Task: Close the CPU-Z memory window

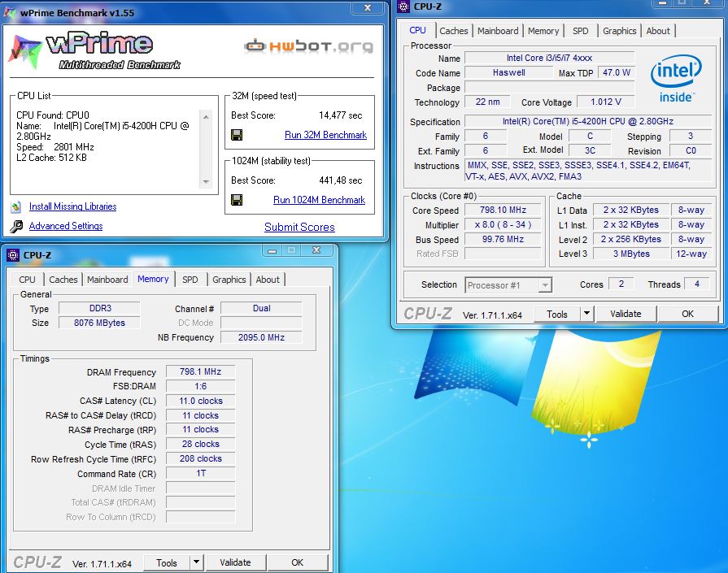Action: [x=316, y=250]
